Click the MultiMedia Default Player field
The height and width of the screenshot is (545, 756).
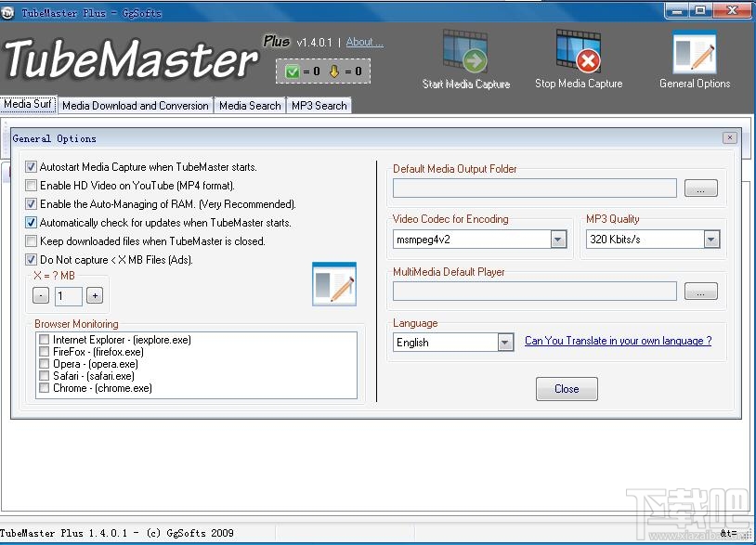tap(535, 292)
